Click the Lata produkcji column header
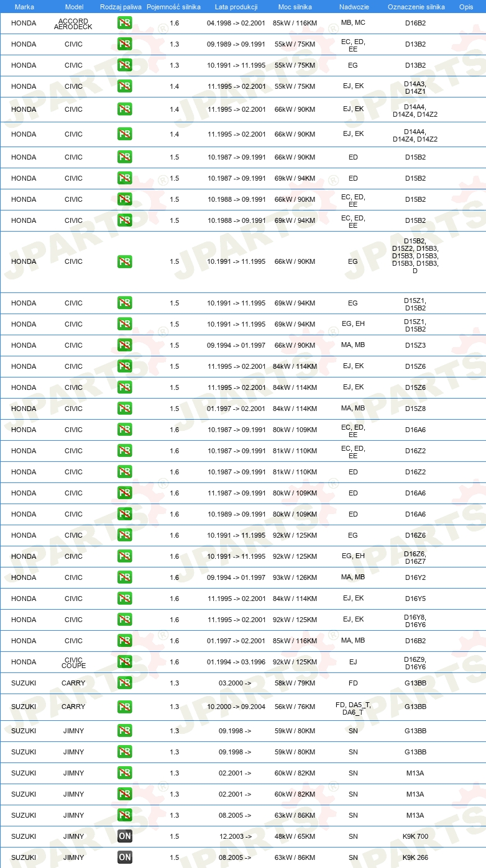Image resolution: width=486 pixels, height=868 pixels. click(x=236, y=7)
